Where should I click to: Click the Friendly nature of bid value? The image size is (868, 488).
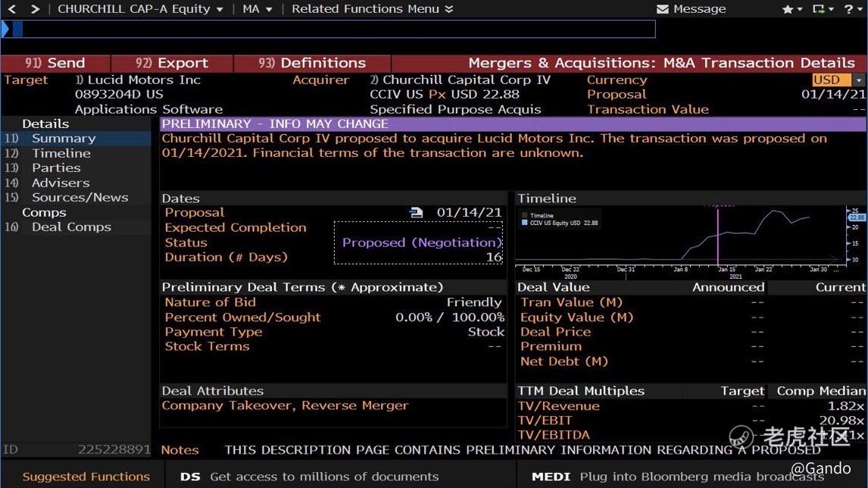[x=474, y=302]
